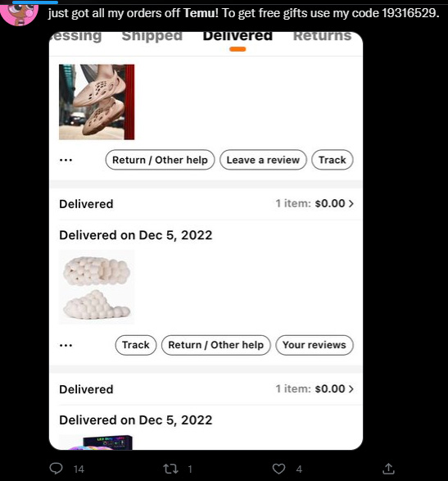Open the foam runner shoes thumbnail
The image size is (448, 481).
pyautogui.click(x=97, y=102)
